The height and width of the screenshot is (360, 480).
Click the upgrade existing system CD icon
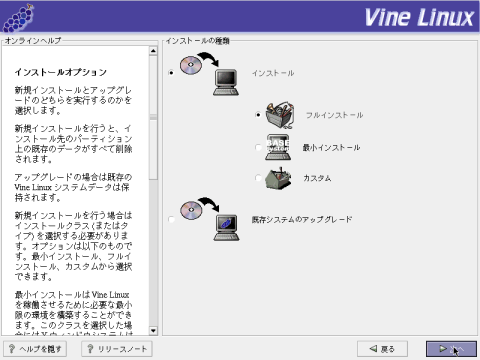pyautogui.click(x=209, y=219)
